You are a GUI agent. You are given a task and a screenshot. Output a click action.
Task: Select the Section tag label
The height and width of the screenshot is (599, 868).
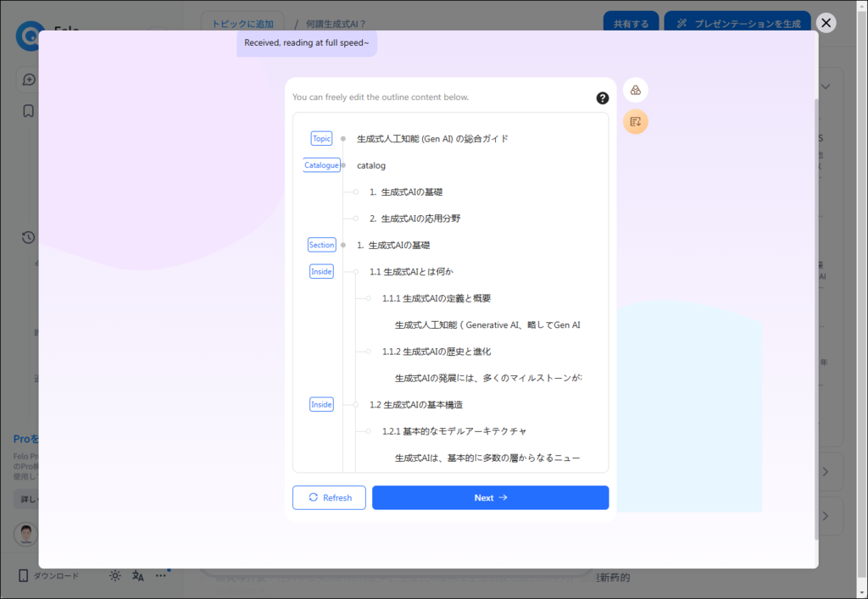point(321,245)
